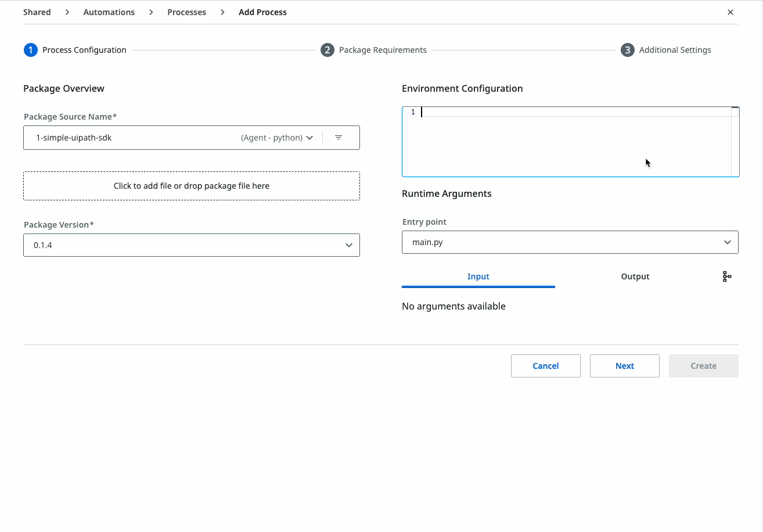This screenshot has height=532, width=763.
Task: Go to Shared in breadcrumb
Action: coord(37,12)
